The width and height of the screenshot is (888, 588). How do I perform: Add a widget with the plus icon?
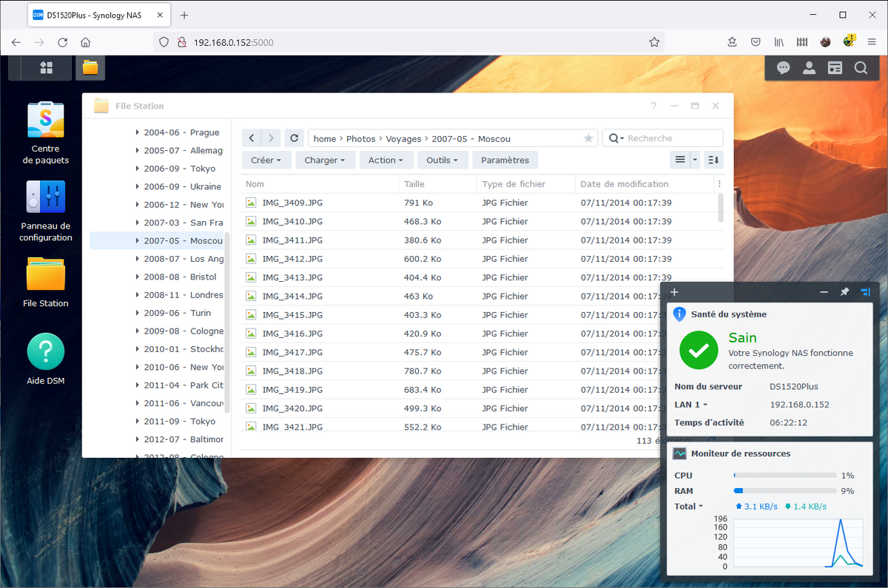tap(674, 292)
